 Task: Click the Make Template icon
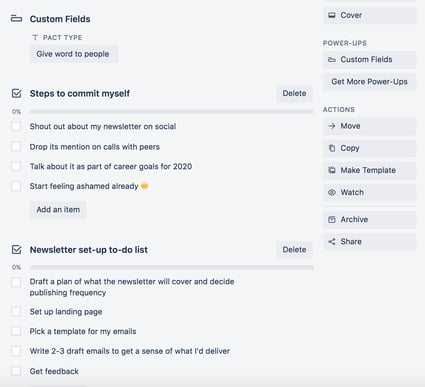332,170
